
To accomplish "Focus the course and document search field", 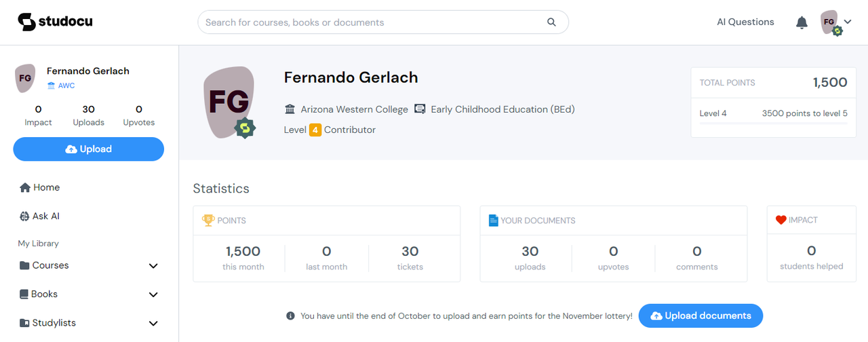I will pos(382,22).
